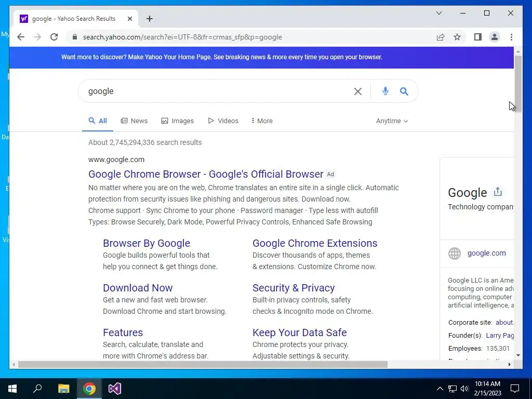Open the Chrome side panel
The height and width of the screenshot is (399, 532).
tap(478, 37)
